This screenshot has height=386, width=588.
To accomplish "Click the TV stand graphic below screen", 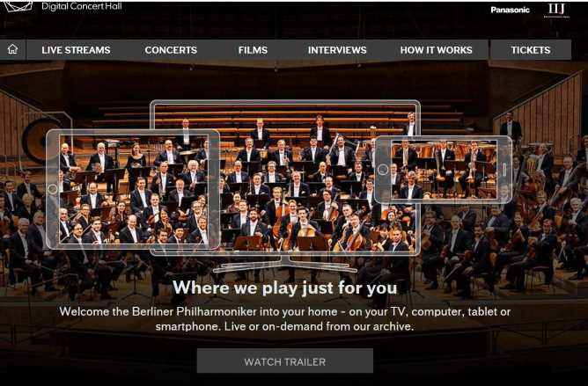I will [x=285, y=264].
